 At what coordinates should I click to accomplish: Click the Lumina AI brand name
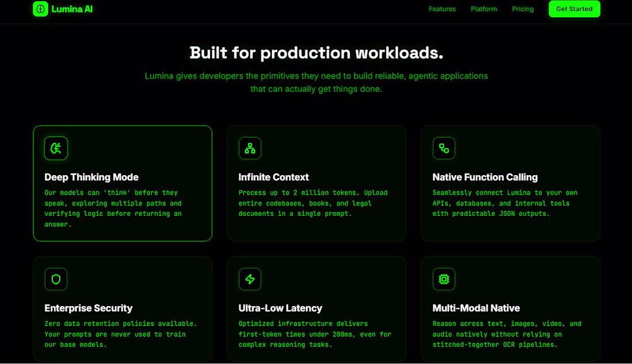(72, 9)
